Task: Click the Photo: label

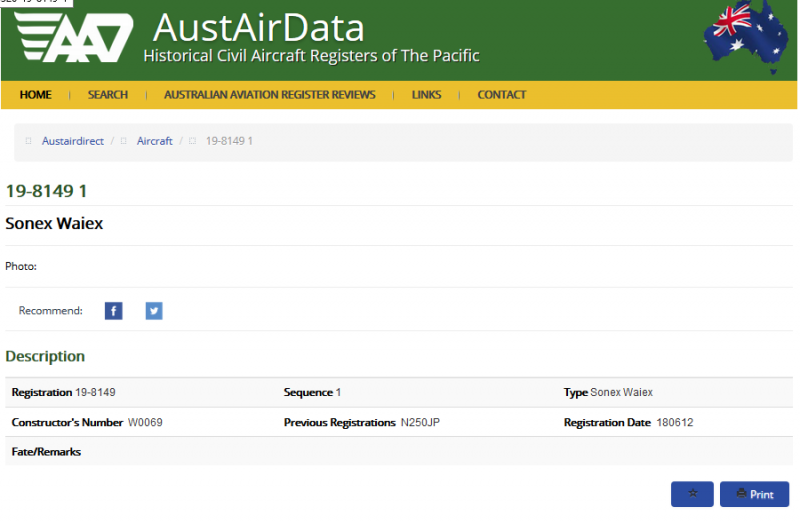Action: pos(21,266)
